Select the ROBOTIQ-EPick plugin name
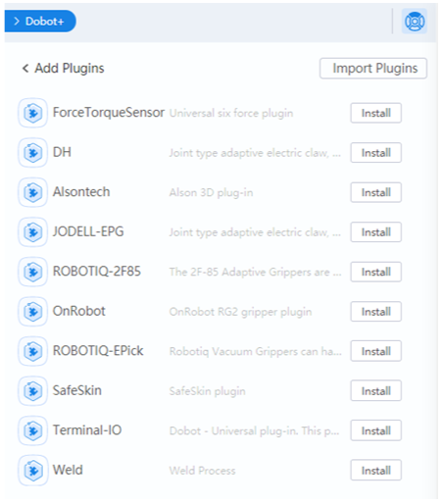 pyautogui.click(x=98, y=351)
